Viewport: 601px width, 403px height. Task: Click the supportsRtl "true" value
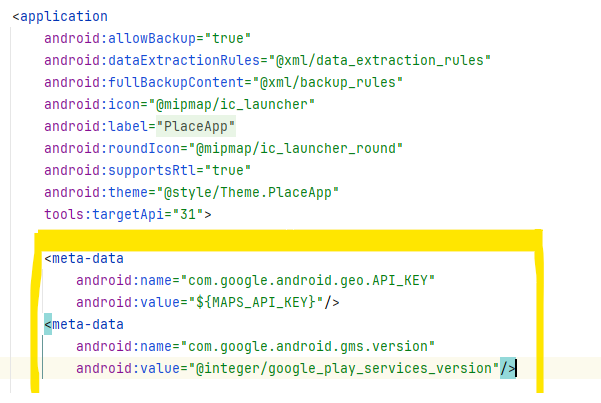click(228, 170)
